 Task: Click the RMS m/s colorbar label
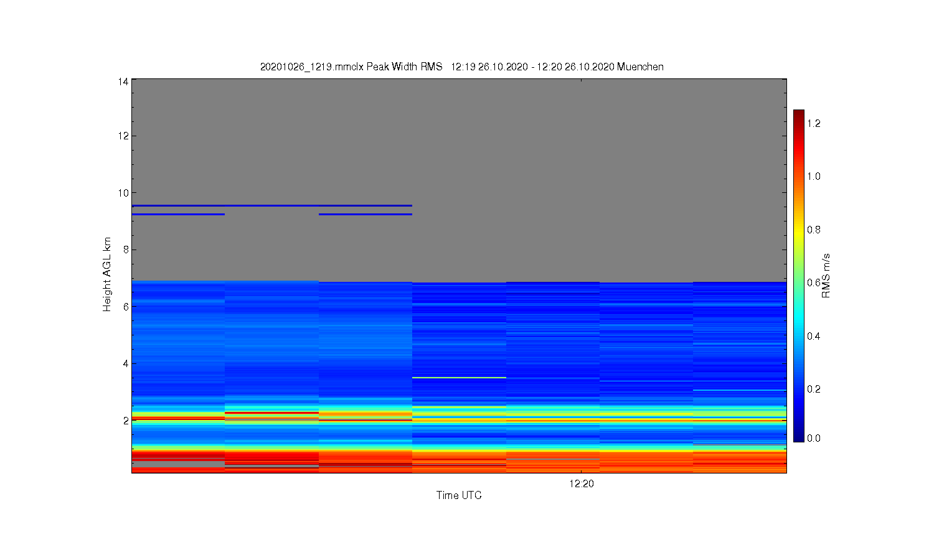coord(826,276)
